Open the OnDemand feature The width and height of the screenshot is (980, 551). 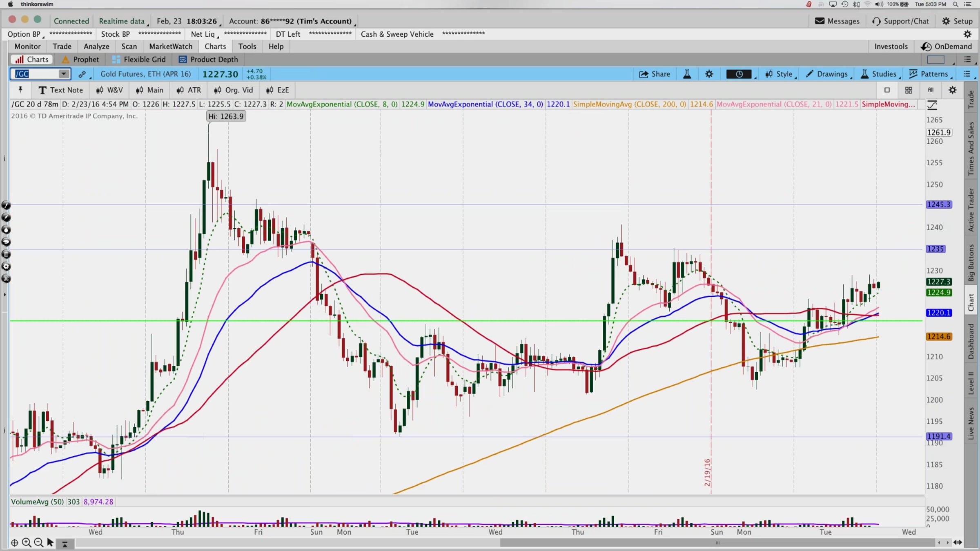pyautogui.click(x=947, y=46)
